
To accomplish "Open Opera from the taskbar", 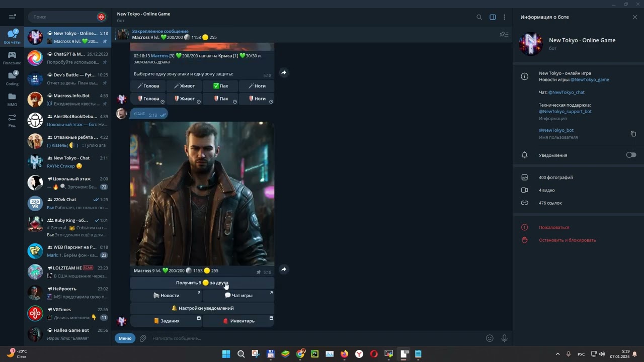I will click(374, 354).
